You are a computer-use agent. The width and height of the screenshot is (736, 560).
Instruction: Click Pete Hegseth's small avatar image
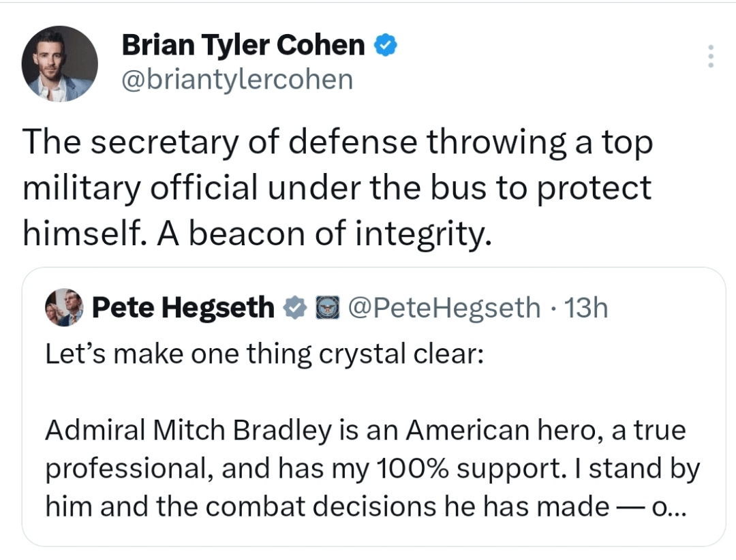tap(63, 308)
